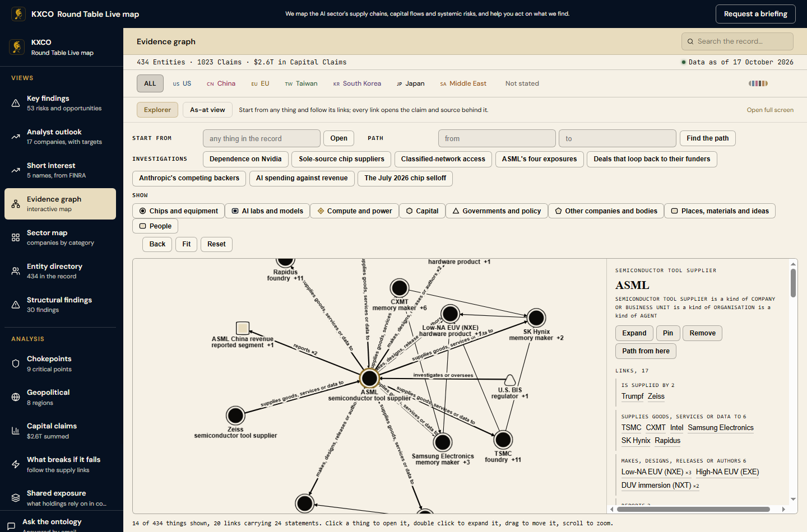Image resolution: width=807 pixels, height=532 pixels.
Task: Toggle Governments and policy filter
Action: (x=497, y=211)
